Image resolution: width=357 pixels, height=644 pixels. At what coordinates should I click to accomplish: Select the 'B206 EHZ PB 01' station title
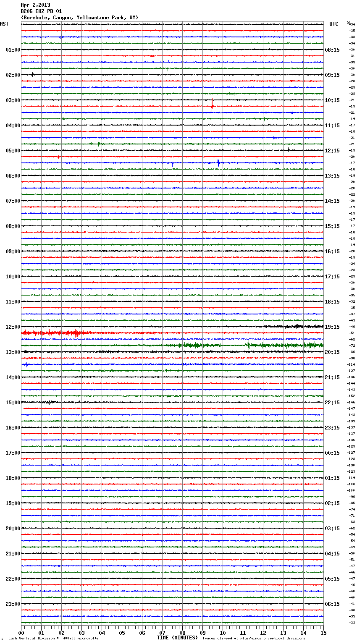(x=41, y=11)
